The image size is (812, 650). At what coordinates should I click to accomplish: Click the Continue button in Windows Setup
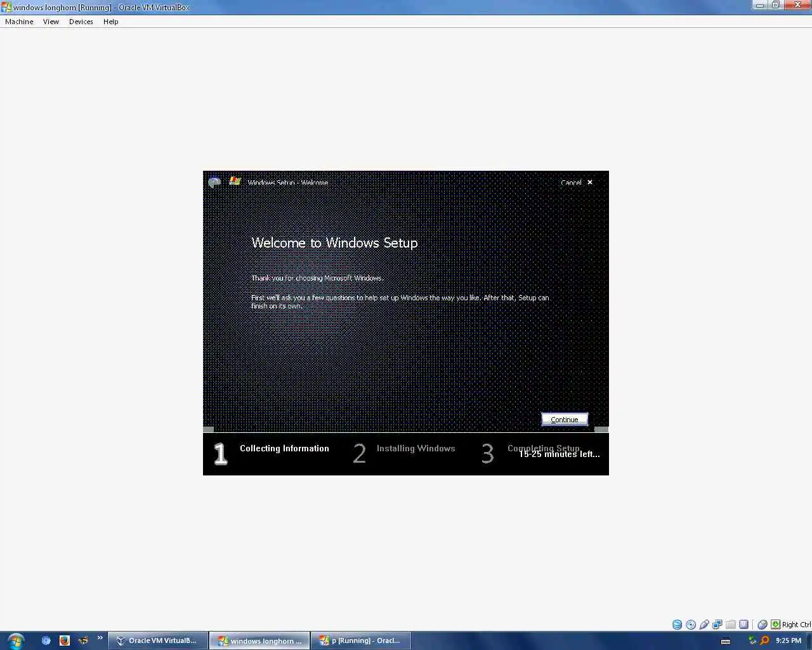coord(565,420)
